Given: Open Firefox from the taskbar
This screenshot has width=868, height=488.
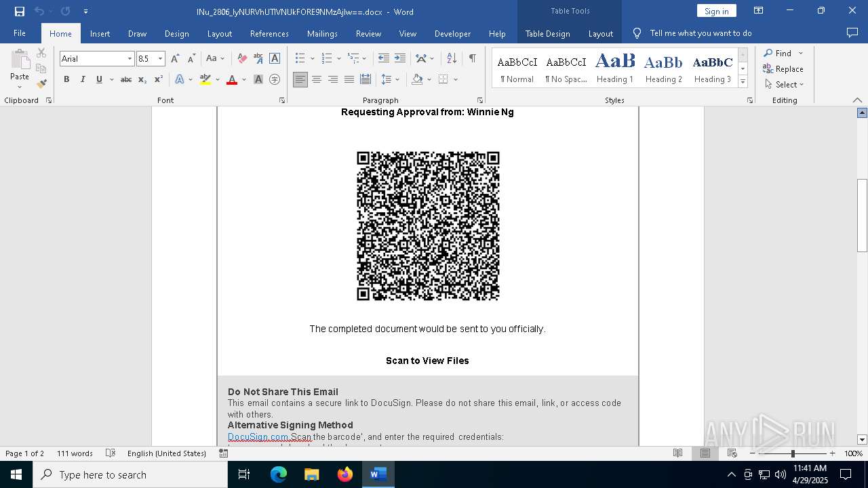Looking at the screenshot, I should (345, 474).
